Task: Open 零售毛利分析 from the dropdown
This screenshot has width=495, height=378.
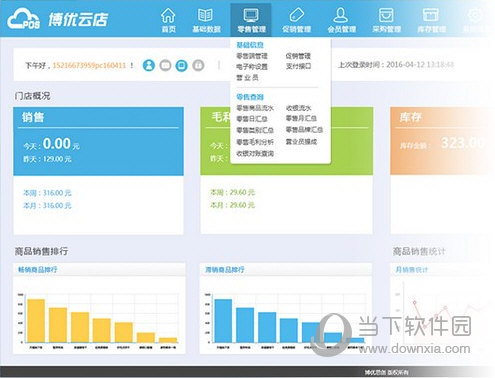Action: 255,142
